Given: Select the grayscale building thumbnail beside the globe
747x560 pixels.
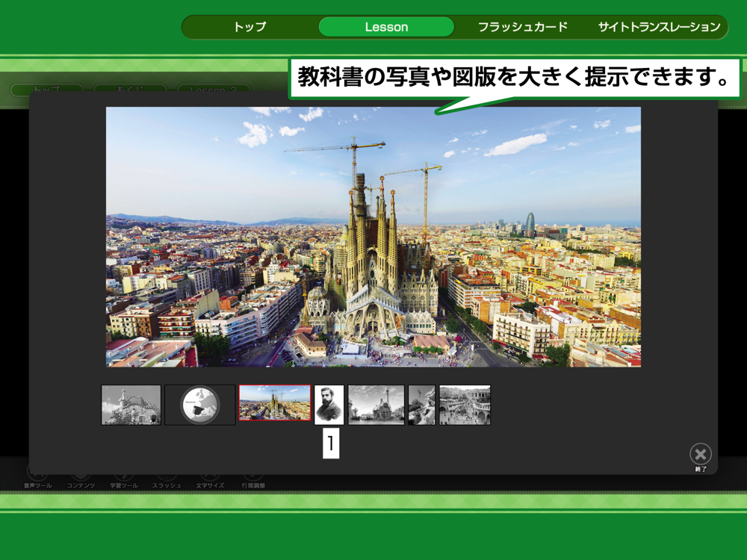Looking at the screenshot, I should [131, 405].
